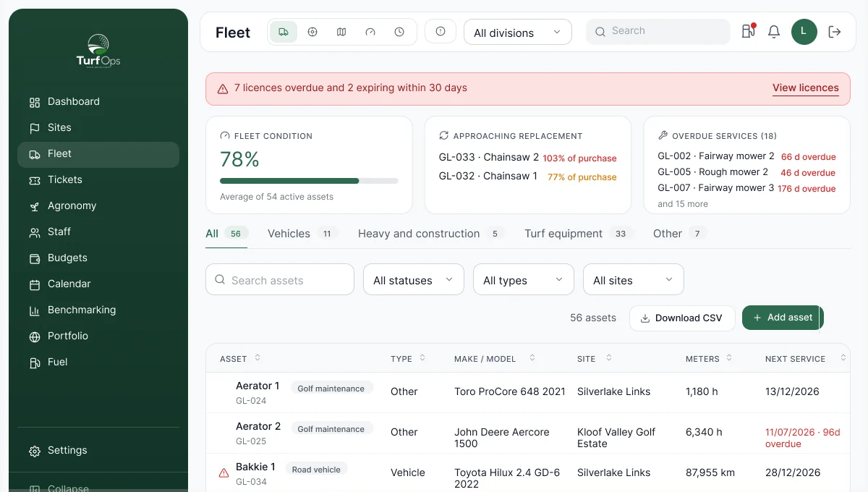868x492 pixels.
Task: Open the Aerator 2 asset row
Action: [528, 433]
